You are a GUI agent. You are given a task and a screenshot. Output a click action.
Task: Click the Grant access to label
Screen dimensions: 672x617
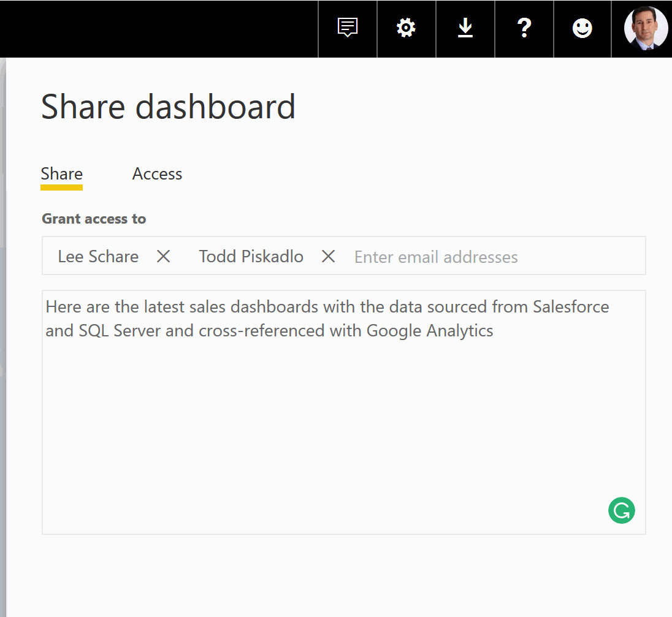(94, 219)
